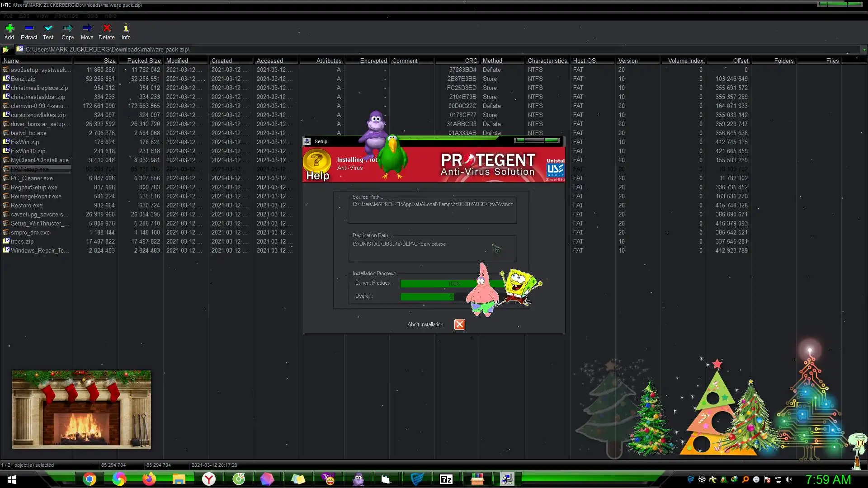Click the Overall installation progress bar
This screenshot has height=488, width=868.
click(x=427, y=296)
